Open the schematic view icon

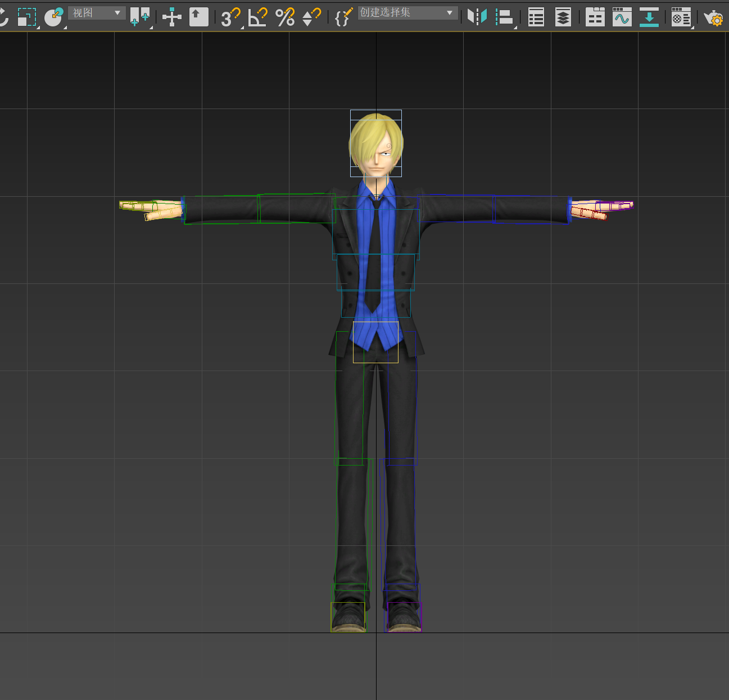coord(649,17)
